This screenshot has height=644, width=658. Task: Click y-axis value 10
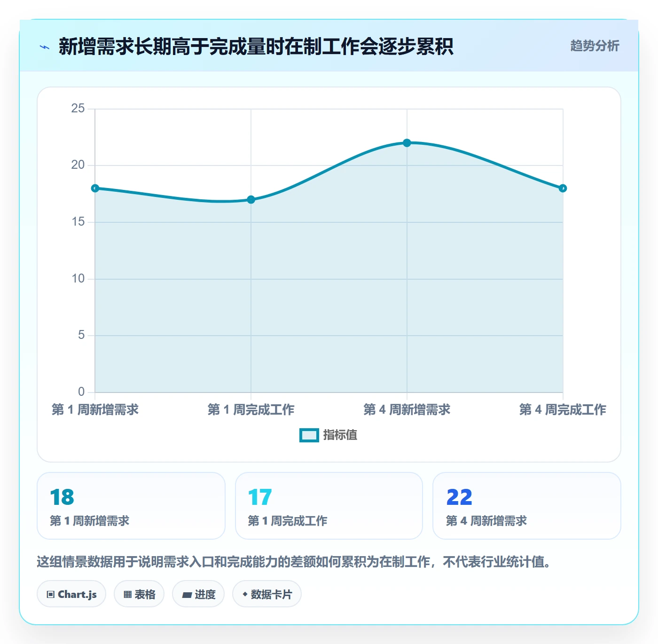pos(78,279)
